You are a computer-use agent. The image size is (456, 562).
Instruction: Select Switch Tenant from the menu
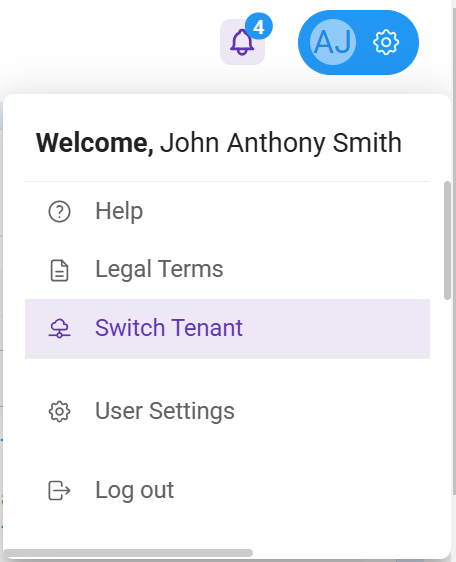[x=168, y=328]
